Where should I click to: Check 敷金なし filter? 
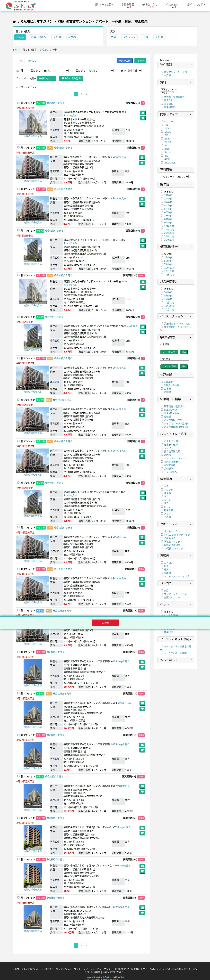pos(162,100)
